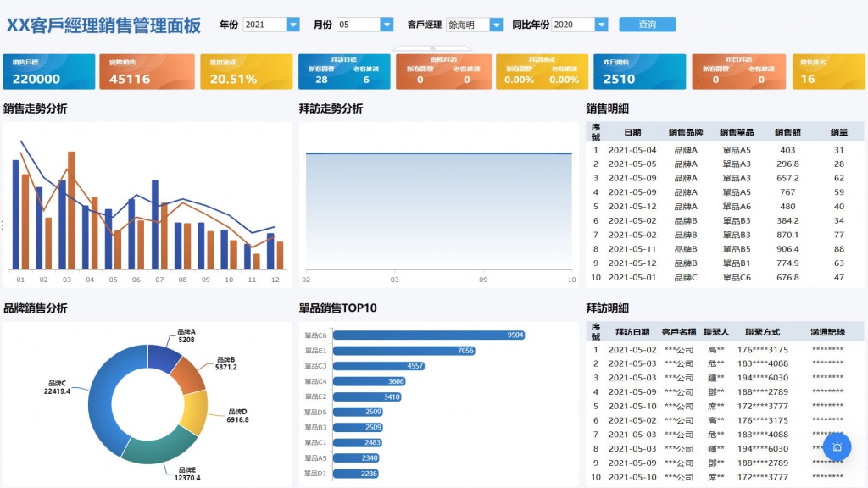
Task: Click the 拜訪走勢分析 section heading
Action: (x=331, y=108)
